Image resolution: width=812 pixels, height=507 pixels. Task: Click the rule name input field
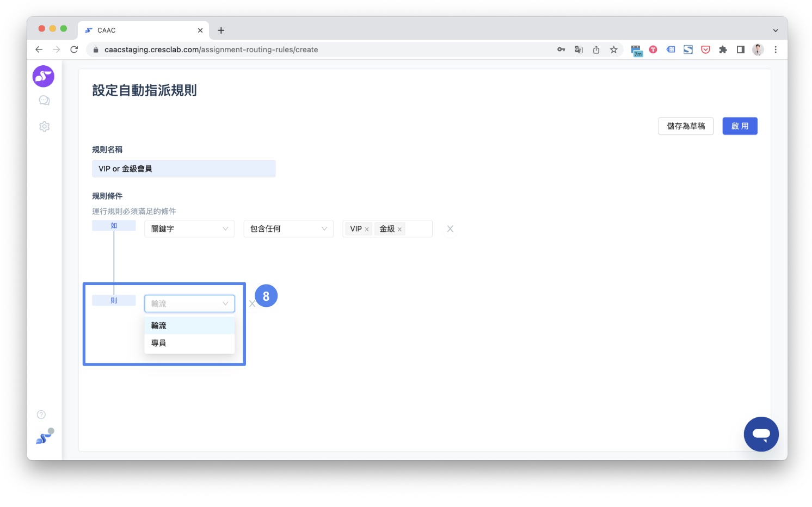184,169
